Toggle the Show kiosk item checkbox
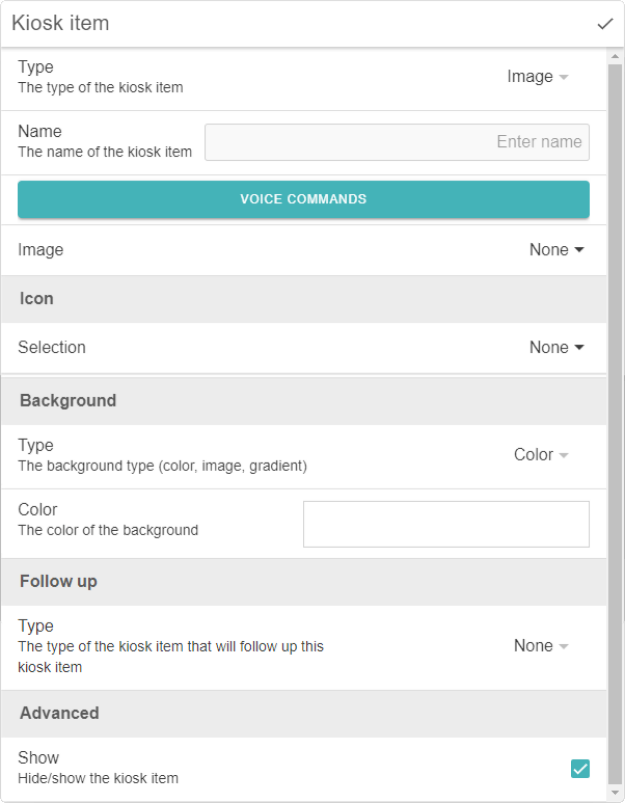The image size is (625, 803). coord(580,768)
